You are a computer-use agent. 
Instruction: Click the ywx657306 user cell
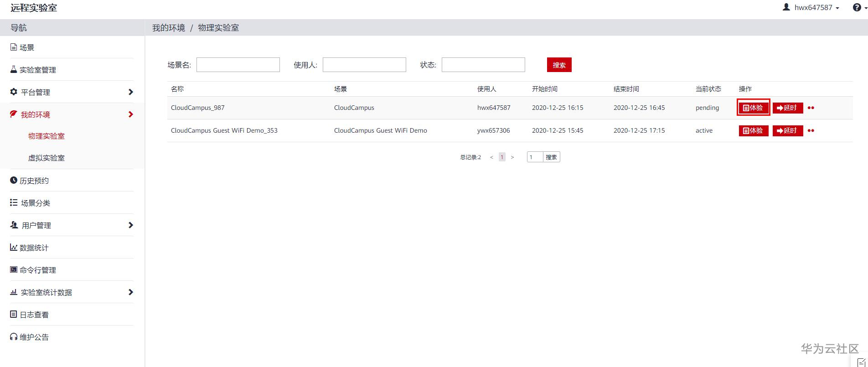(494, 131)
